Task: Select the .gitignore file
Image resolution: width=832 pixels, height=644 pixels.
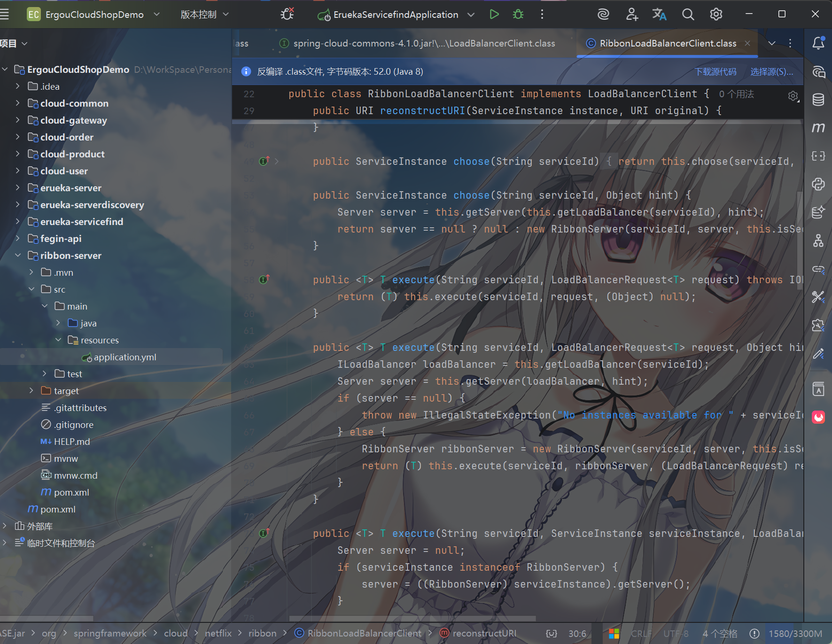Action: pos(74,425)
